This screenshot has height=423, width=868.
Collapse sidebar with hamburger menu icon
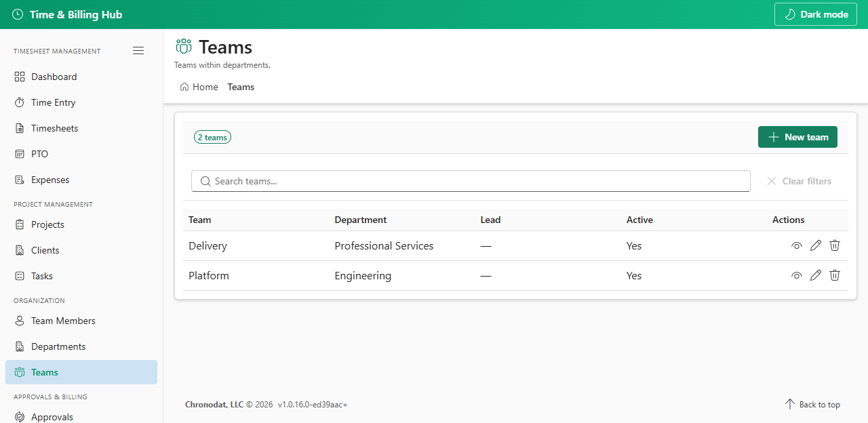point(138,51)
